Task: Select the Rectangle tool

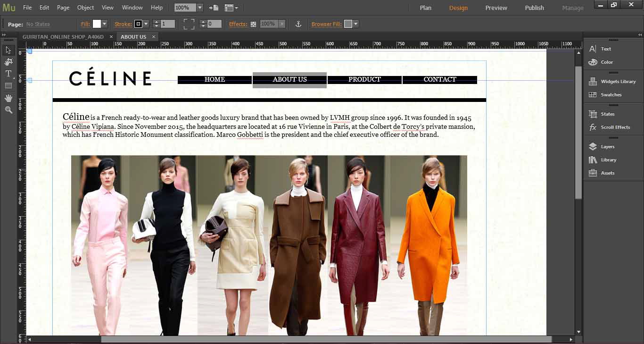Action: pyautogui.click(x=8, y=85)
